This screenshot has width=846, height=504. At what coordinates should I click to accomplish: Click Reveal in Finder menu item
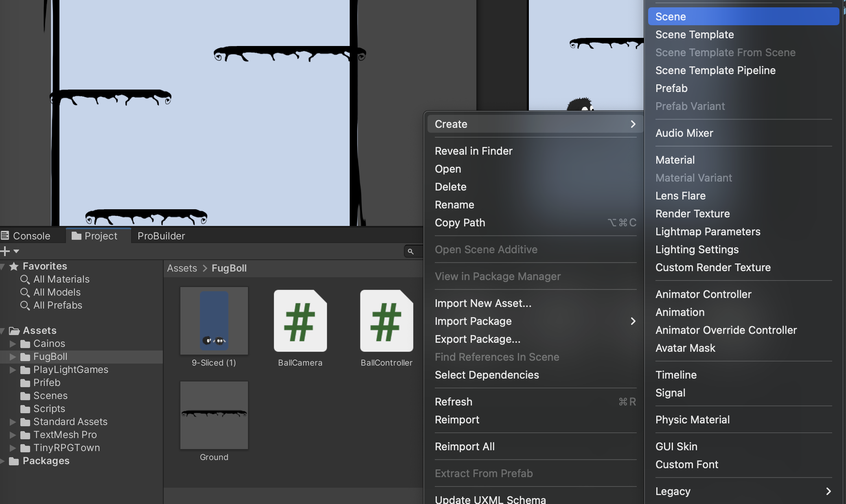pyautogui.click(x=473, y=151)
